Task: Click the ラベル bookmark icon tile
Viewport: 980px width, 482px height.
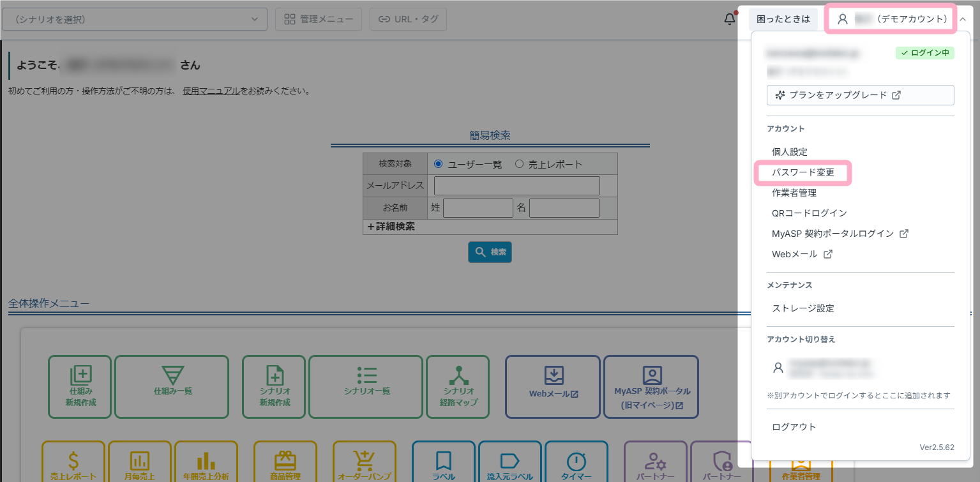Action: [x=444, y=462]
